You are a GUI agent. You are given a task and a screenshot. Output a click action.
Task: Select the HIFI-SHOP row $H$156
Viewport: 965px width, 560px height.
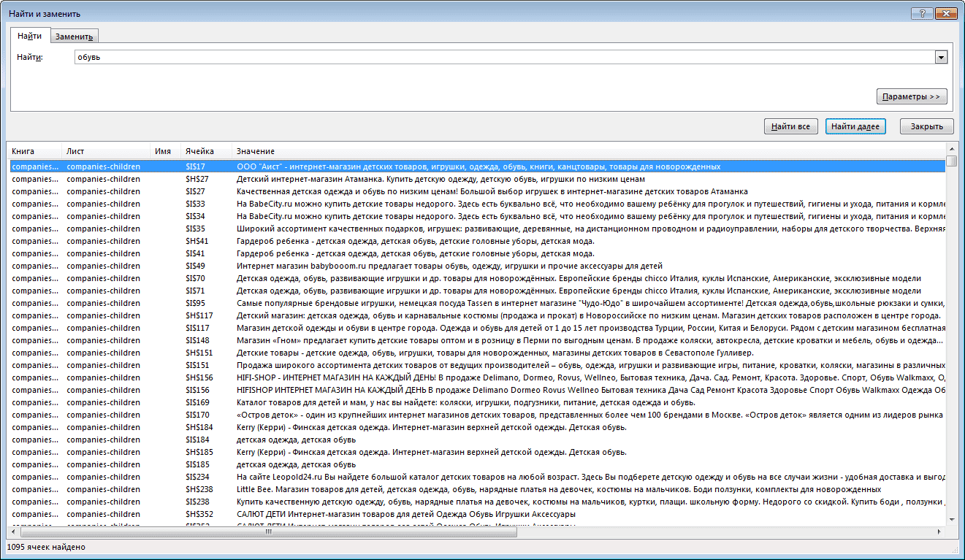(x=476, y=377)
